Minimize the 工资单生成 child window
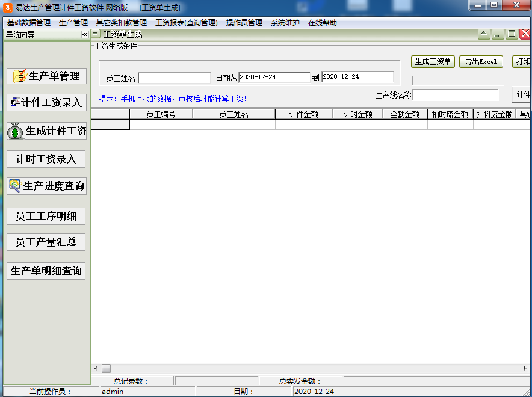Screen dimensions: 532x397 (x=496, y=34)
